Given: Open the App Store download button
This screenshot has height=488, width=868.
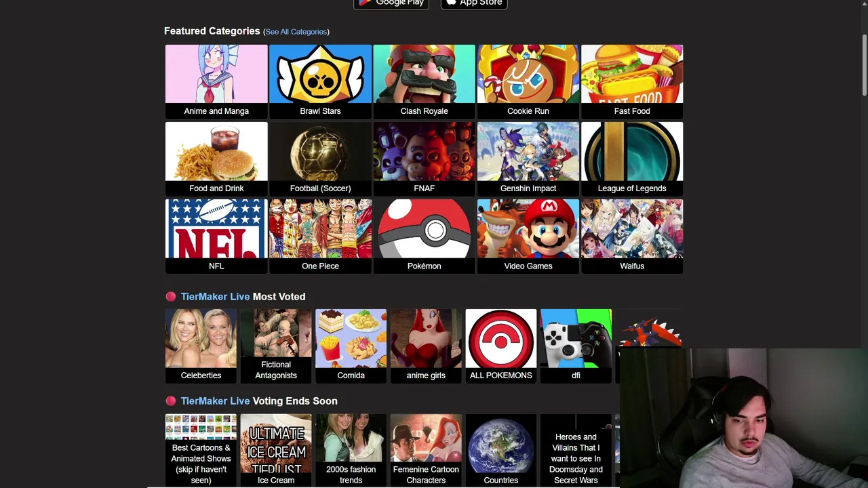Looking at the screenshot, I should (474, 3).
